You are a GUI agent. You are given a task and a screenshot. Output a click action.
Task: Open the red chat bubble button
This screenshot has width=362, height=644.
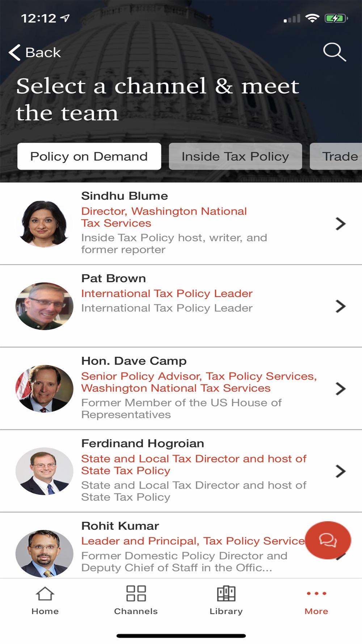point(328,540)
